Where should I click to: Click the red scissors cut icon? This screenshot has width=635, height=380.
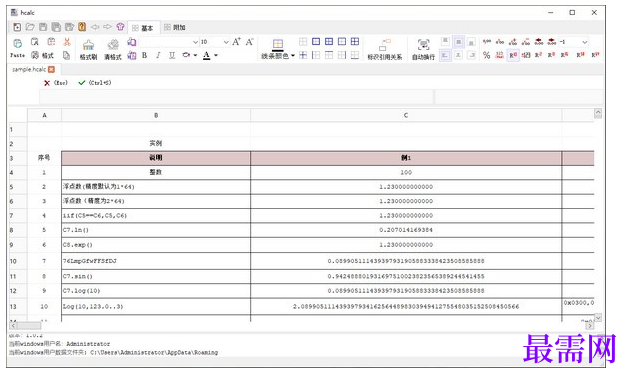[67, 42]
